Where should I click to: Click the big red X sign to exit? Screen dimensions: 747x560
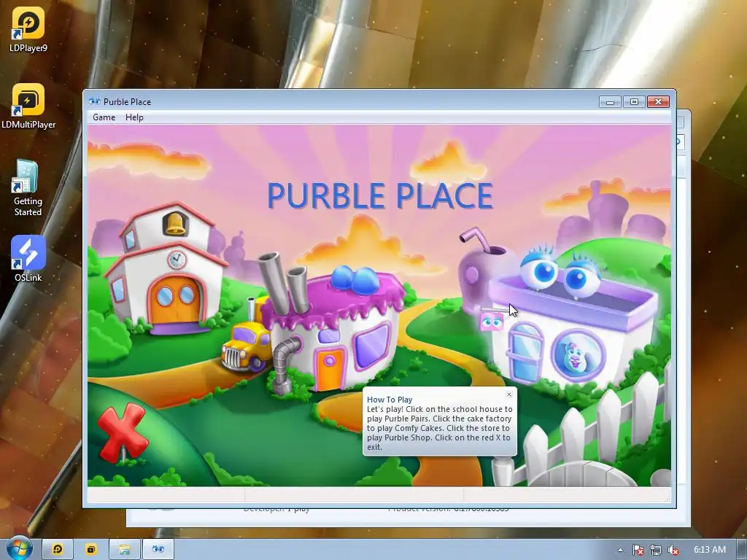(123, 432)
